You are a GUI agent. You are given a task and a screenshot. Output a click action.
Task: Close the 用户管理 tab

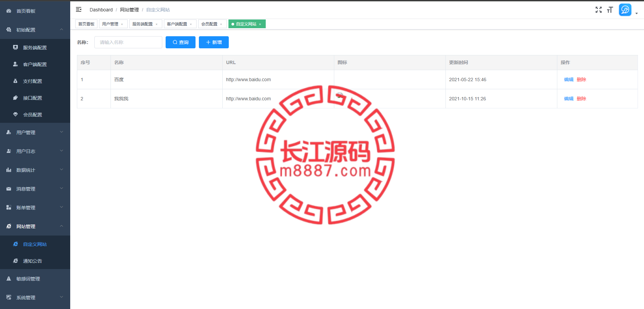(x=122, y=24)
